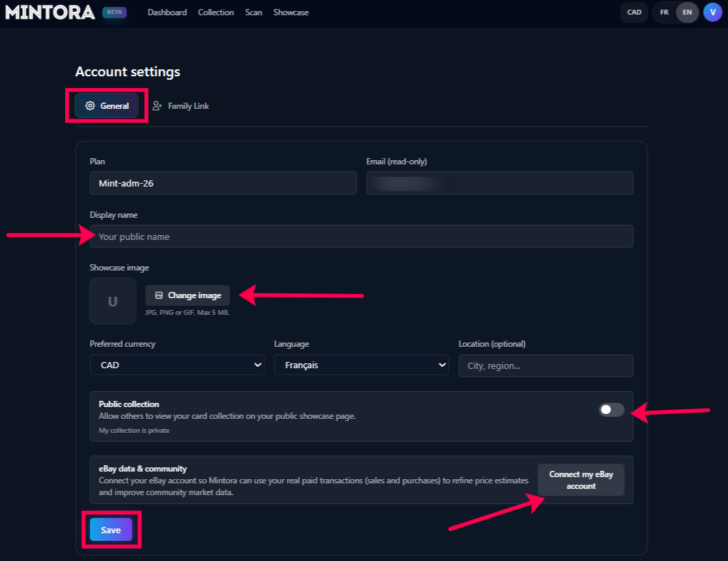Click the BETA badge next to logo
This screenshot has height=561, width=728.
[x=114, y=12]
